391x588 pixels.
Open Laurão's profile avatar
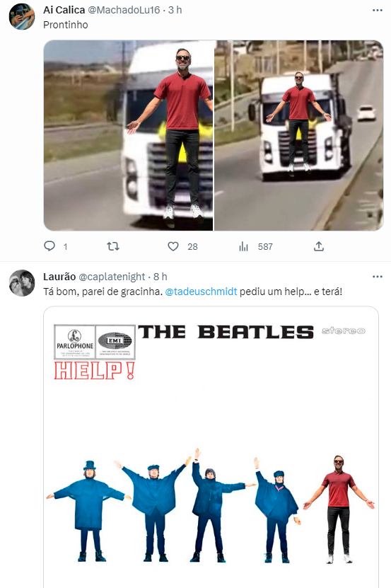coord(22,283)
